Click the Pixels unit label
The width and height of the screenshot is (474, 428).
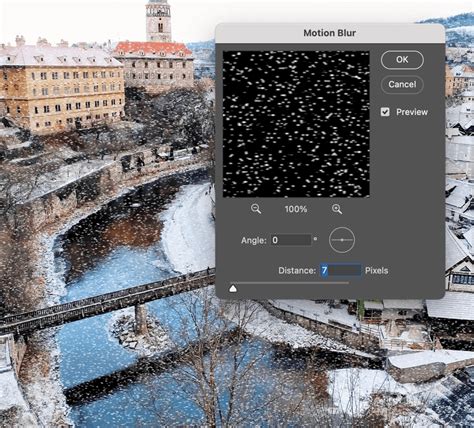coord(376,270)
